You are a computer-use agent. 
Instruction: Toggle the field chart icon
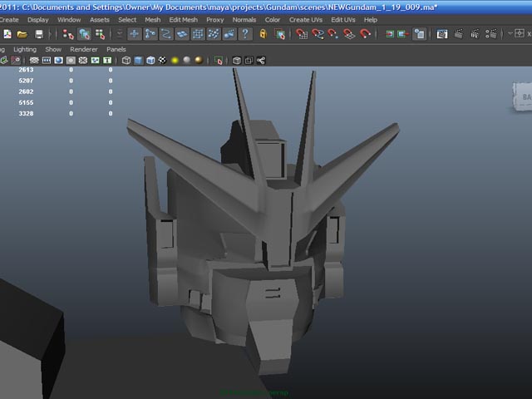(x=83, y=61)
